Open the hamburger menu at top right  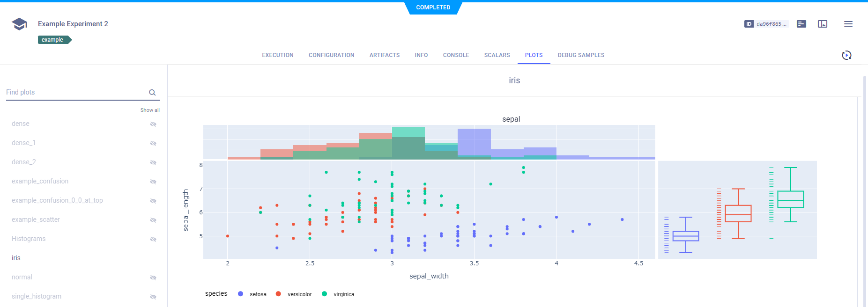(848, 24)
